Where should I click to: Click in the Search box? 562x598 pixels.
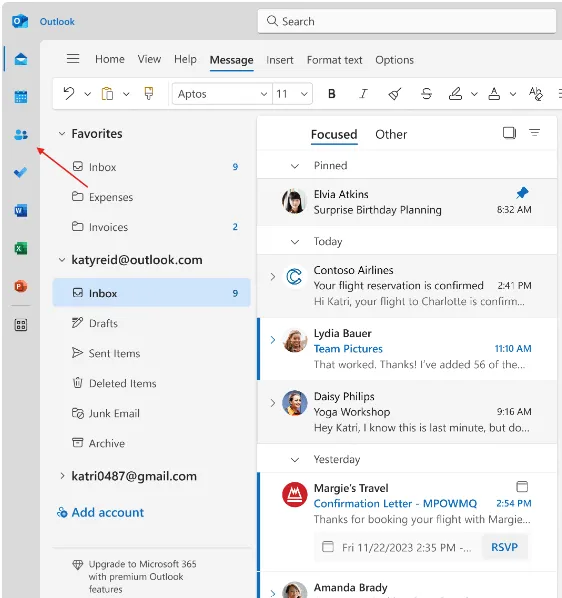point(407,21)
